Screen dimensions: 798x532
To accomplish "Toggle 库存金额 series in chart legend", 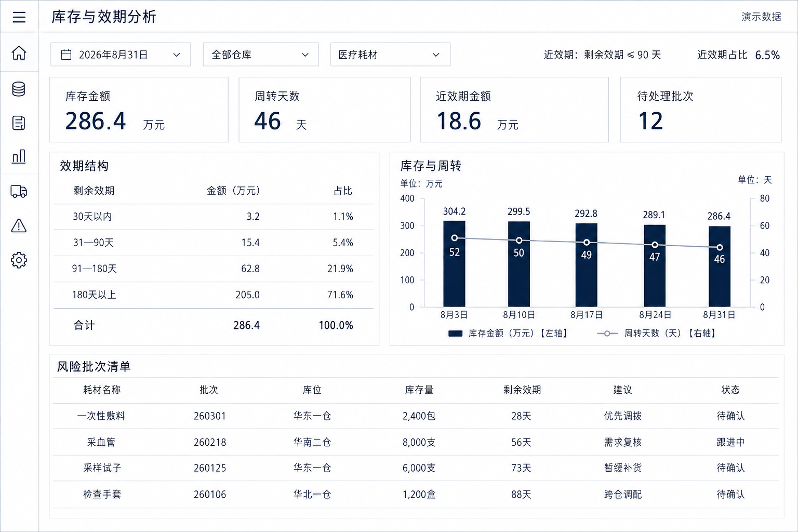I will click(508, 333).
